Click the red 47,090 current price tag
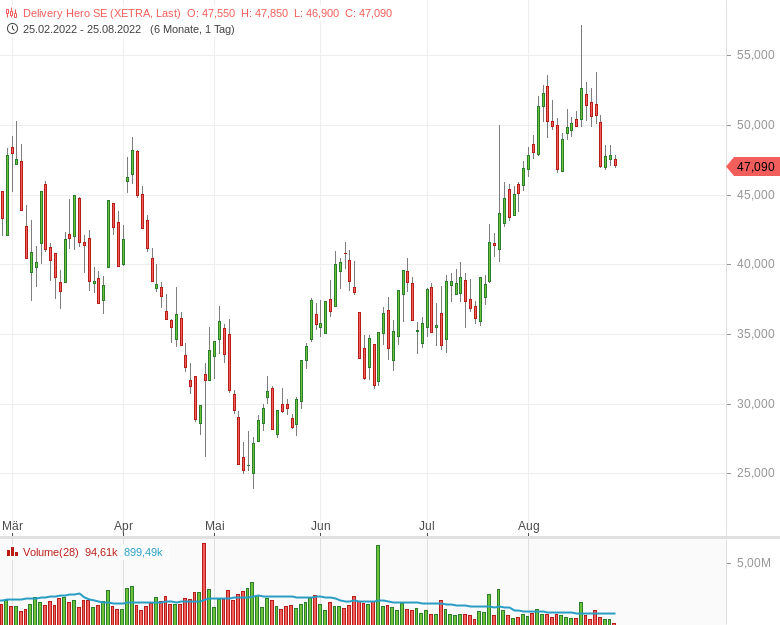 pyautogui.click(x=753, y=167)
